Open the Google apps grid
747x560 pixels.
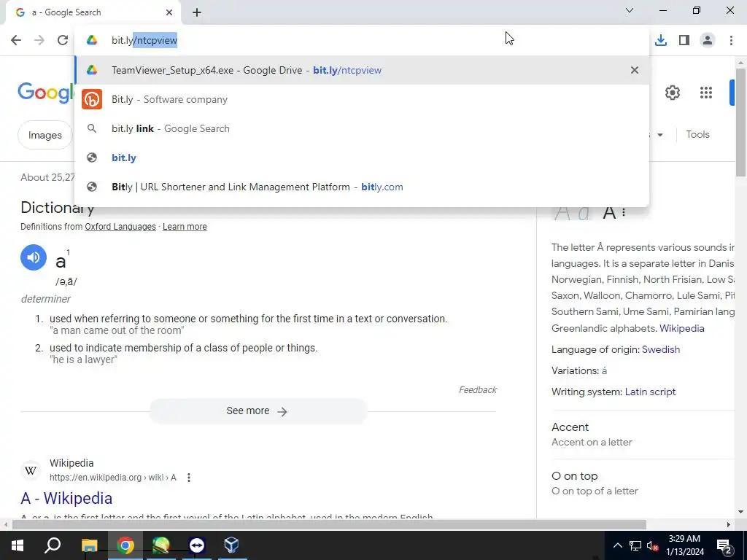pos(706,93)
